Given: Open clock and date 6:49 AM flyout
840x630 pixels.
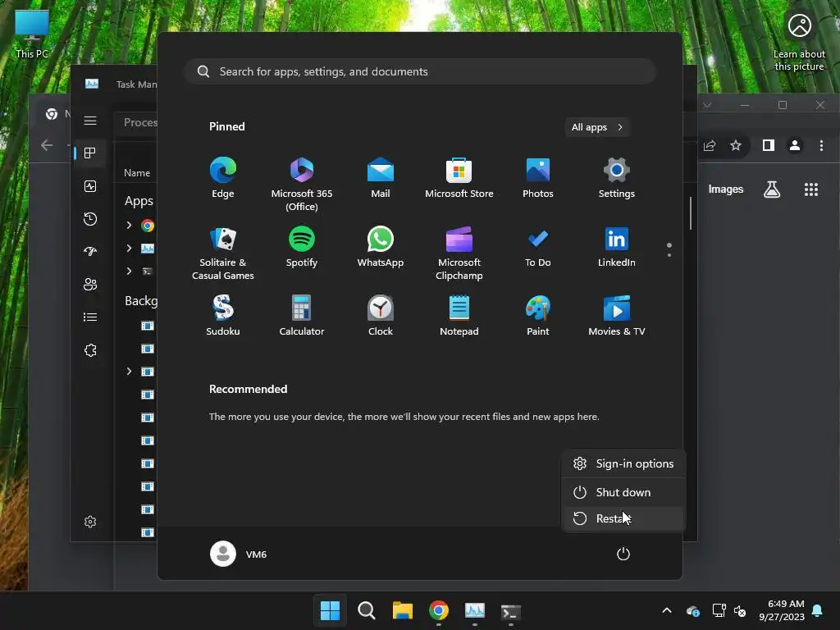Looking at the screenshot, I should click(x=782, y=610).
